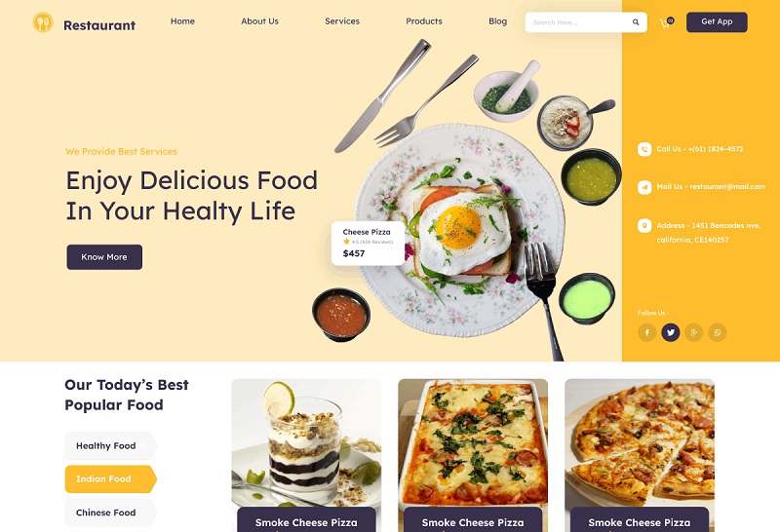Viewport: 780px width, 532px height.
Task: Select the Healthy Food category tab
Action: pos(110,446)
